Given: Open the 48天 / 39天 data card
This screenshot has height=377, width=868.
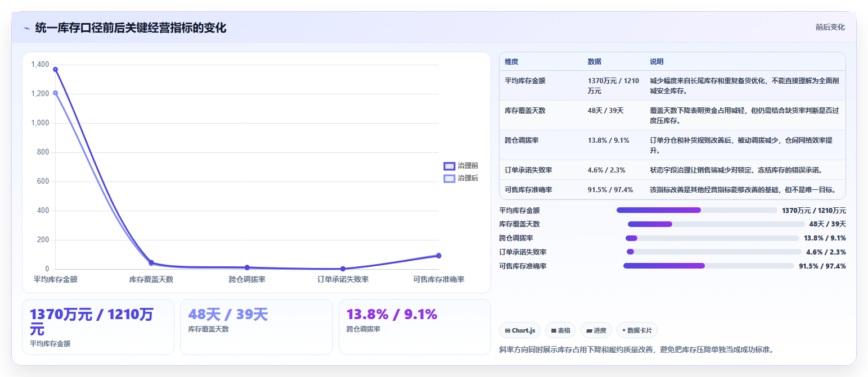Looking at the screenshot, I should pos(257,327).
